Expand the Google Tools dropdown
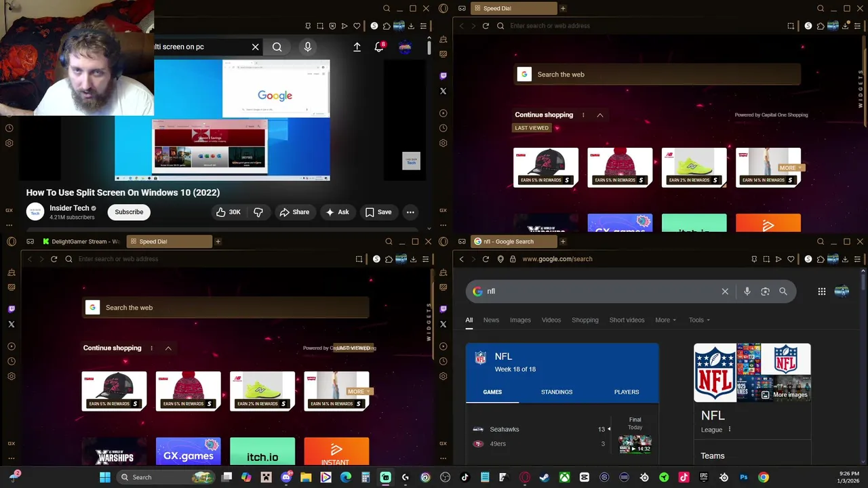 (699, 320)
